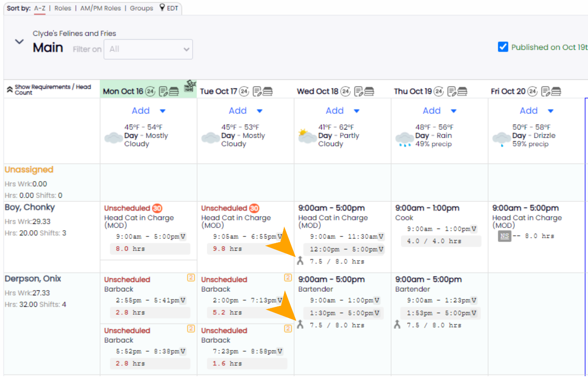Open the arrow menu beside Wednesday's Add
Image resolution: width=588 pixels, height=377 pixels.
pyautogui.click(x=357, y=111)
